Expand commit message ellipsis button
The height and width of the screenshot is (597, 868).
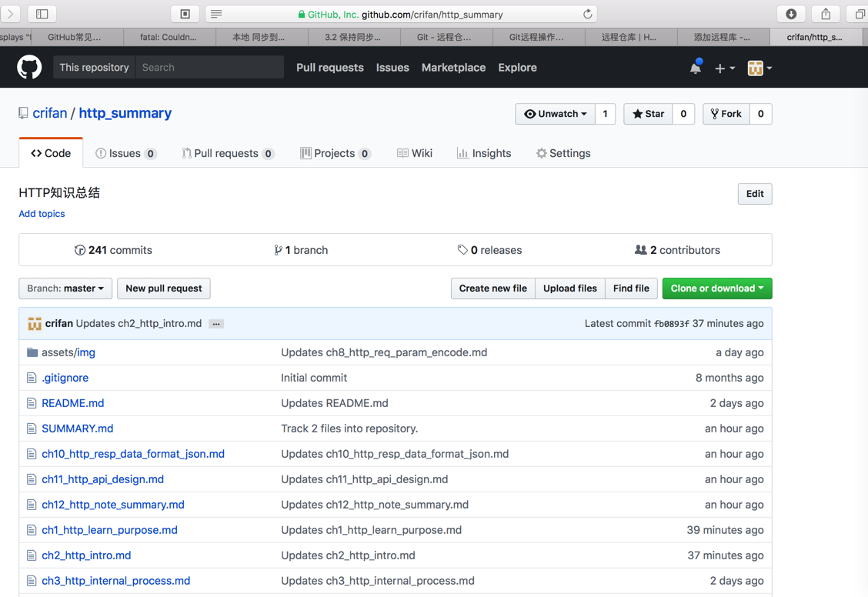tap(216, 324)
